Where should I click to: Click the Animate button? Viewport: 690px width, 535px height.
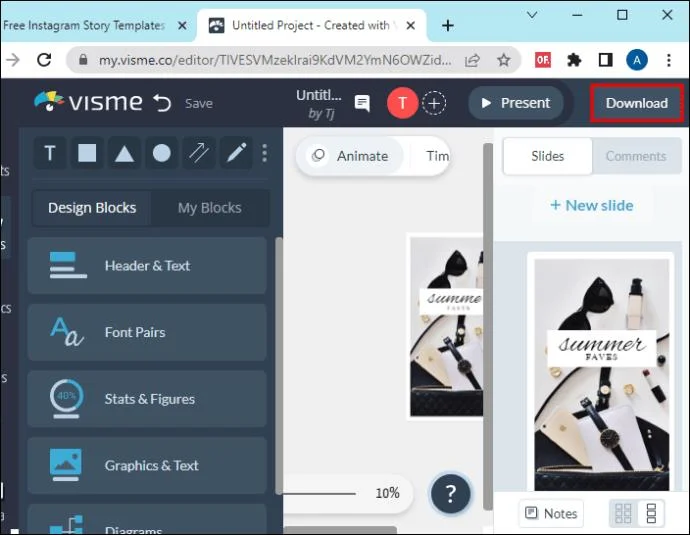tap(350, 156)
